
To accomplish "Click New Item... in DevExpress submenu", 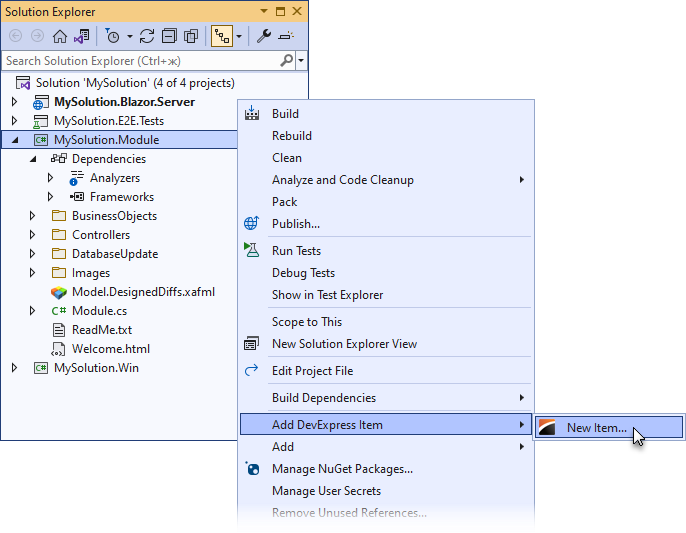I will 609,428.
